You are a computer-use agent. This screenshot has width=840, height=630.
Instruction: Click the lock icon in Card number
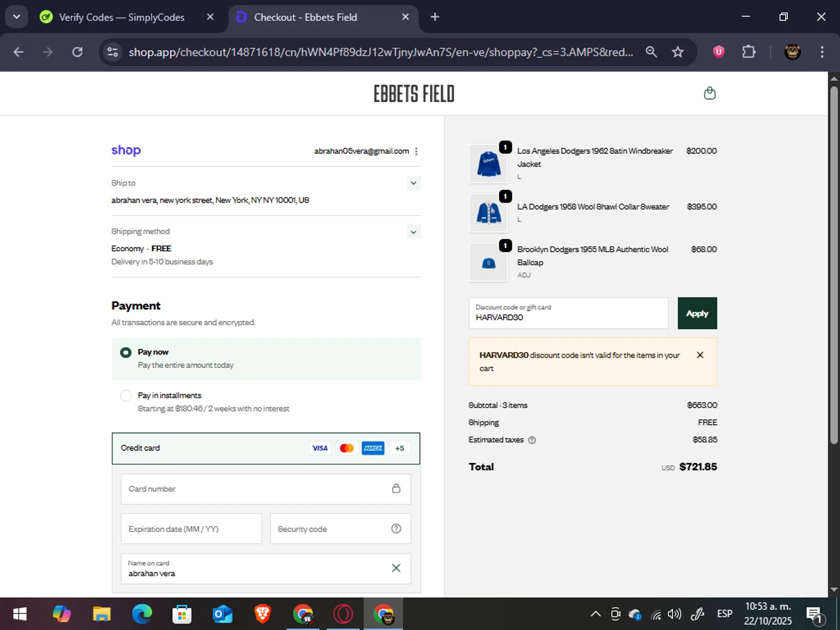(x=396, y=488)
